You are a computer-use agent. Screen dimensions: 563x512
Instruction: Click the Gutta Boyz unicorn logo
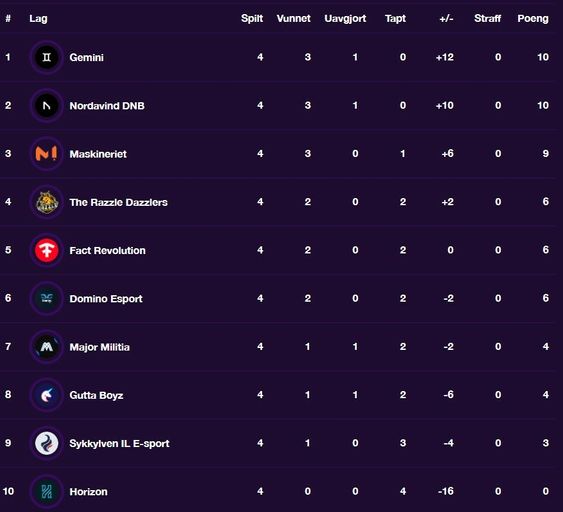(47, 395)
